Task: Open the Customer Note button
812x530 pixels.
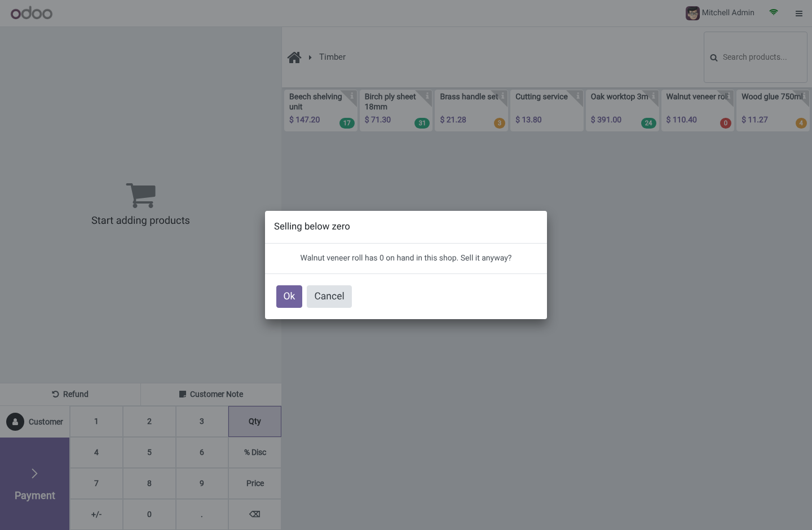Action: (211, 394)
